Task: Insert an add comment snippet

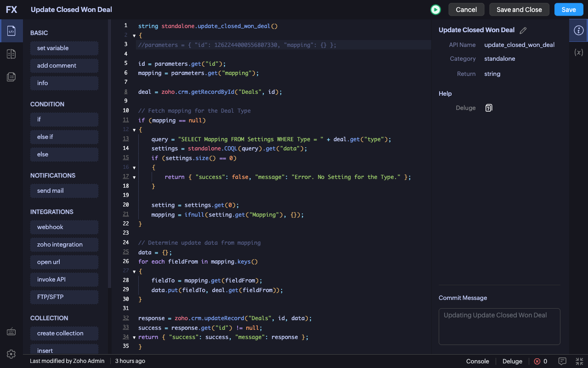Action: [64, 66]
